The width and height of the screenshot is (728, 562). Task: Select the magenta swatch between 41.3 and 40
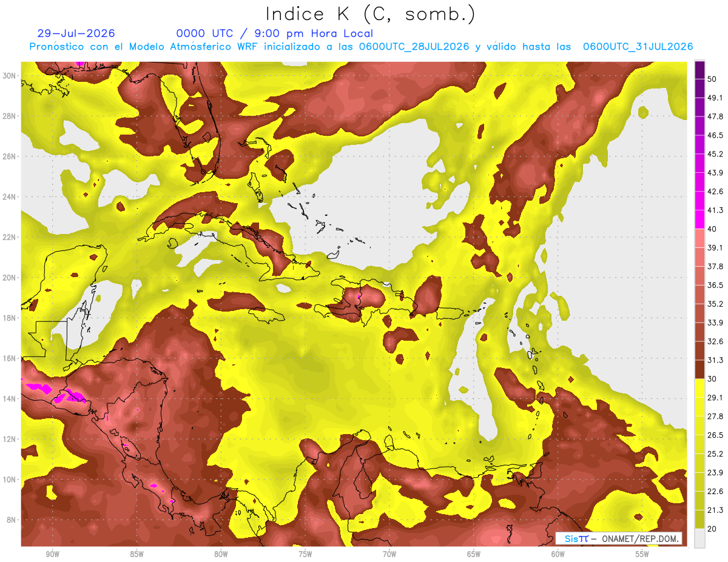699,219
